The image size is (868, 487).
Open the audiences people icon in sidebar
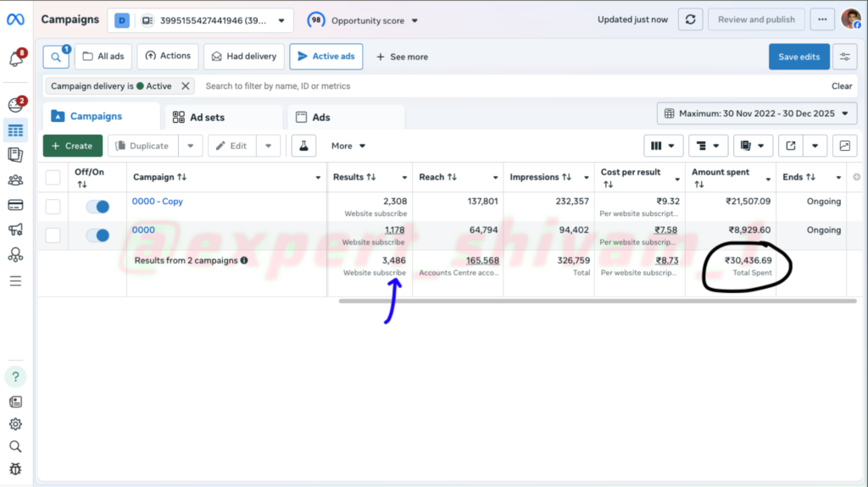pos(15,180)
